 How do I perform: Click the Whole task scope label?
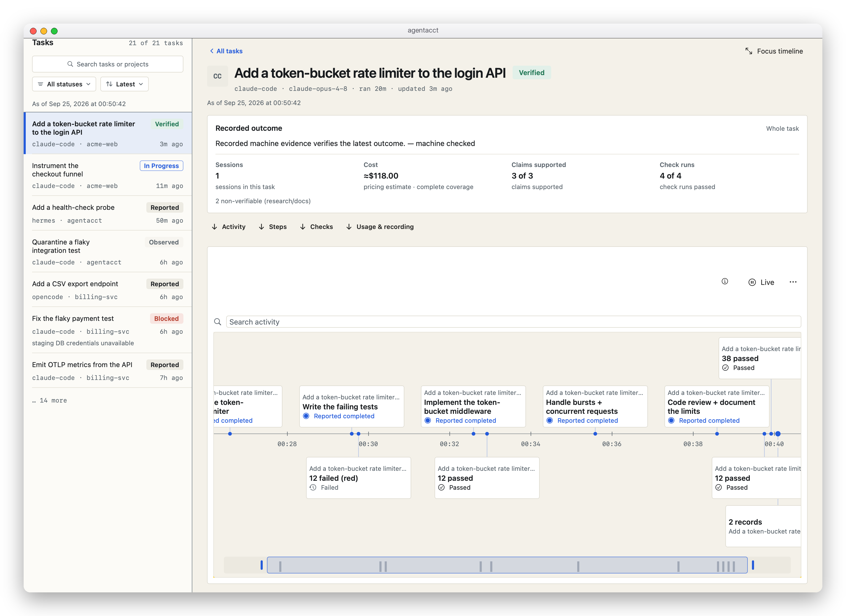(x=782, y=129)
